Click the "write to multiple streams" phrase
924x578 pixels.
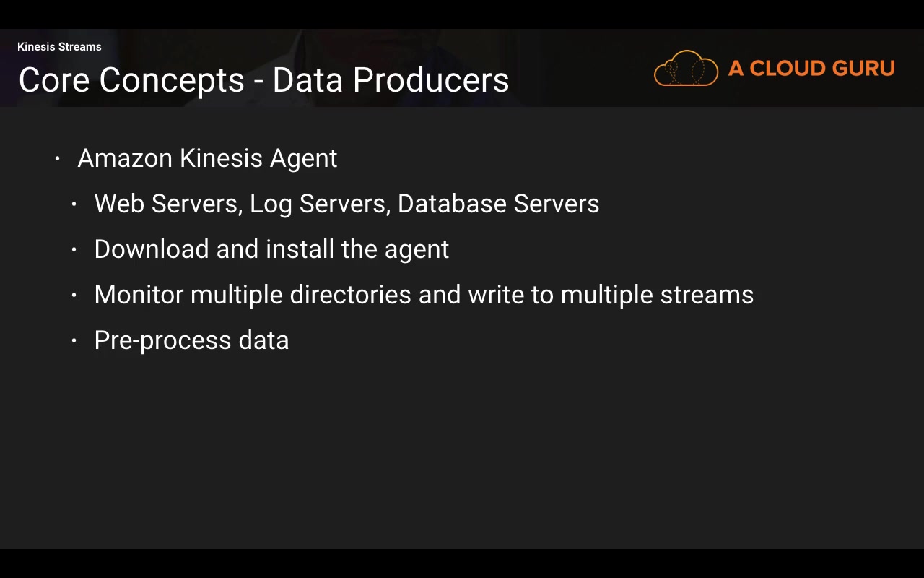pyautogui.click(x=611, y=295)
